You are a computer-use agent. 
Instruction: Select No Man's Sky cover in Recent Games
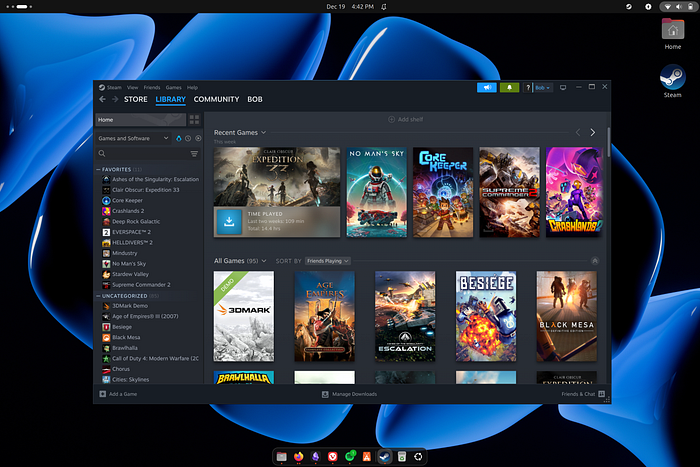tap(377, 192)
